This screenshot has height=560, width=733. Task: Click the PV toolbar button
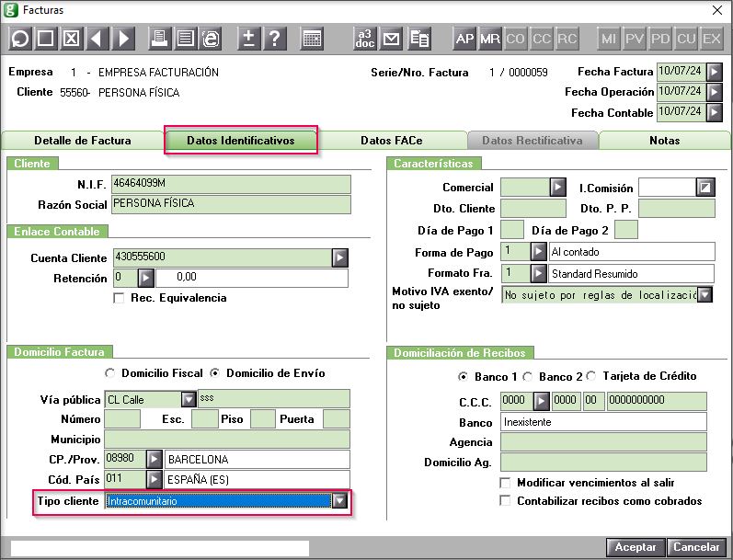tap(635, 39)
